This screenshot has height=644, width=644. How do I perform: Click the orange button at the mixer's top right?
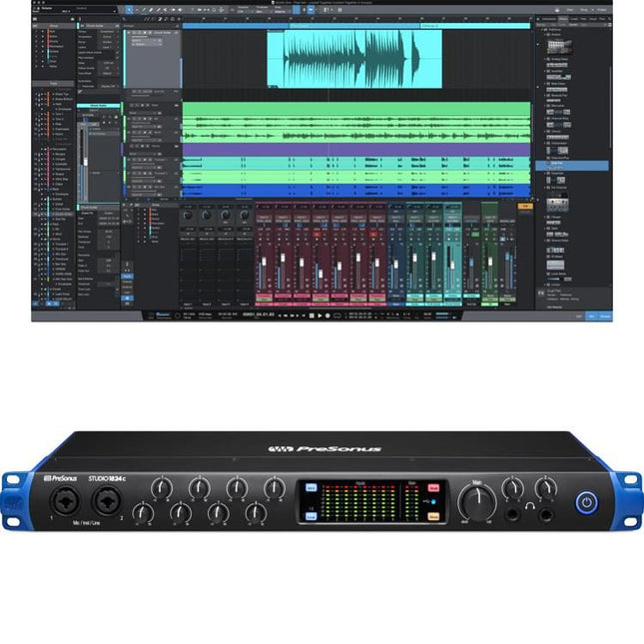[524, 207]
